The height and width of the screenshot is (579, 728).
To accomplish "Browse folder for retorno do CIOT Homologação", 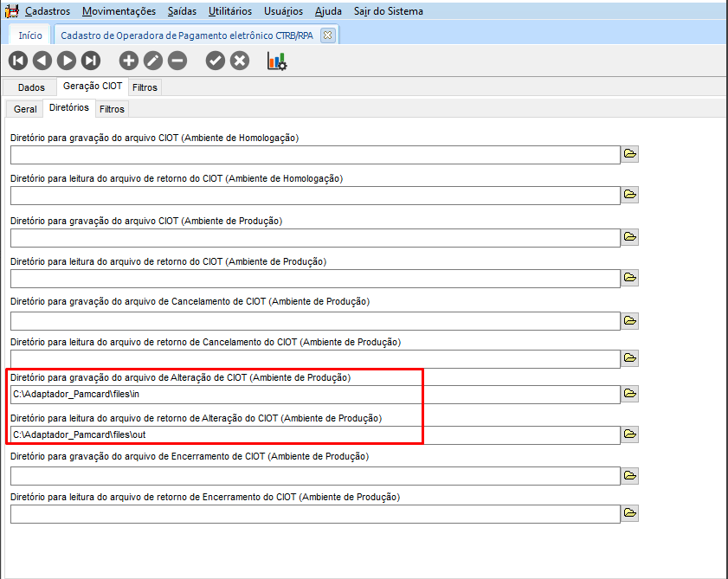I will [x=630, y=195].
